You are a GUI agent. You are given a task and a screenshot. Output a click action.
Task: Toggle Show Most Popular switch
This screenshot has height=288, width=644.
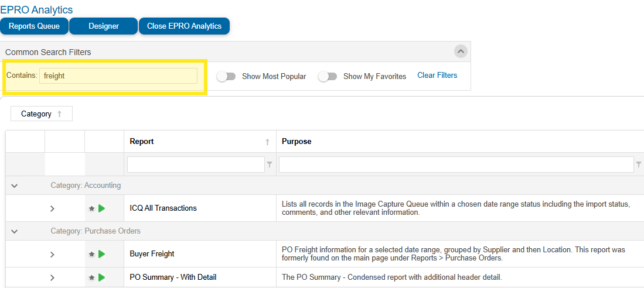(x=226, y=76)
